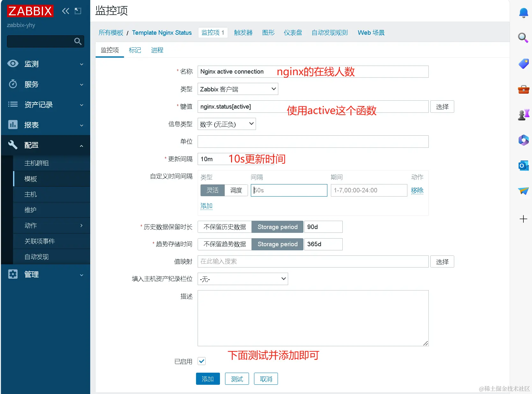Open 模板 in sidebar

[52, 179]
